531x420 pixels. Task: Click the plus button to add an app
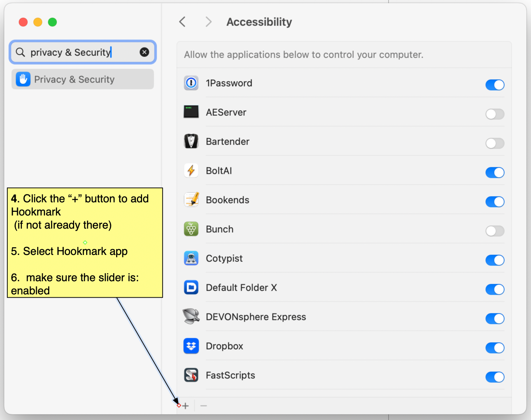click(x=186, y=406)
